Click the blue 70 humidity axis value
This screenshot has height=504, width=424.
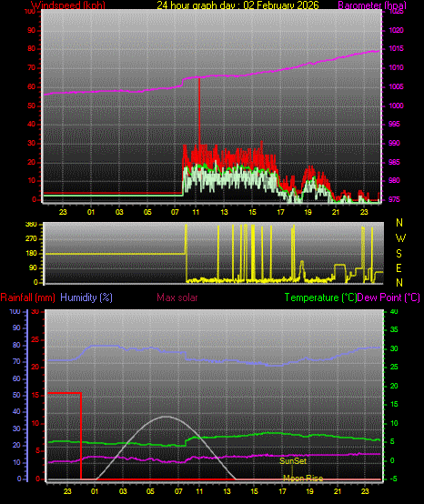click(16, 361)
